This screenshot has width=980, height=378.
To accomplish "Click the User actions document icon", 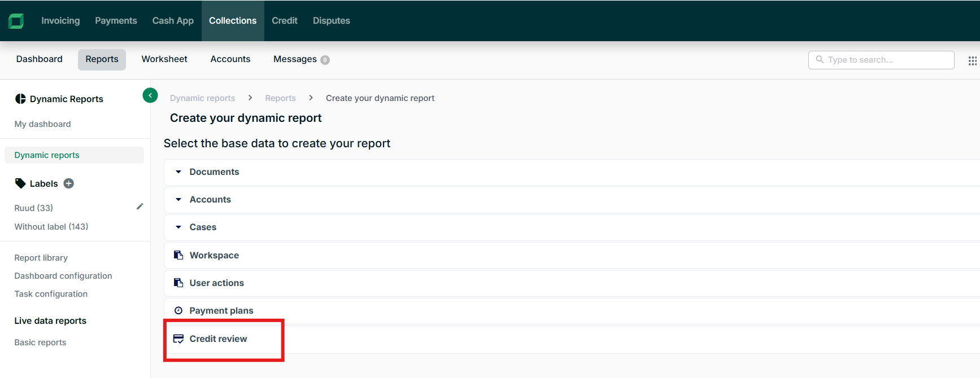I will (178, 283).
